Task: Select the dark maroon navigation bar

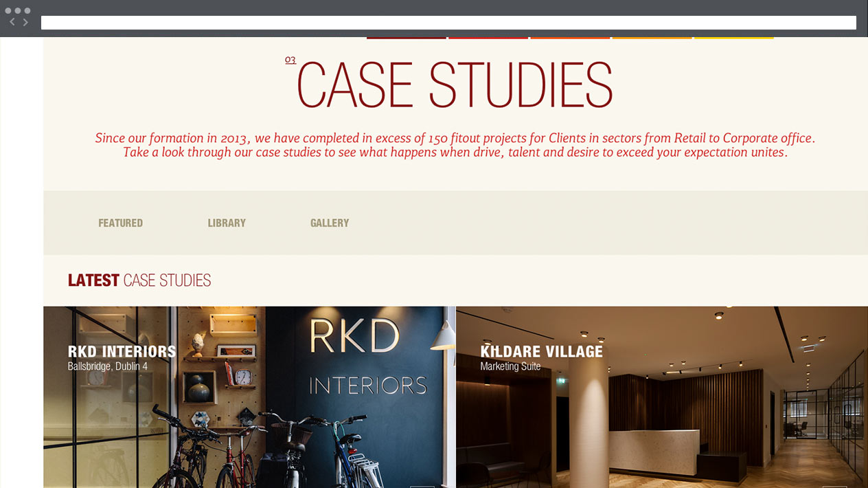Action: click(x=407, y=37)
